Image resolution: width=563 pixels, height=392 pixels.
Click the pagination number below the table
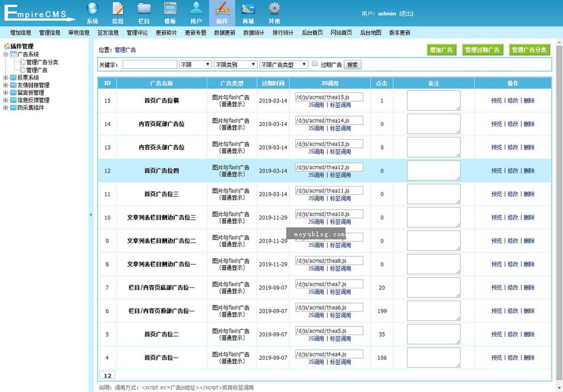click(x=107, y=375)
